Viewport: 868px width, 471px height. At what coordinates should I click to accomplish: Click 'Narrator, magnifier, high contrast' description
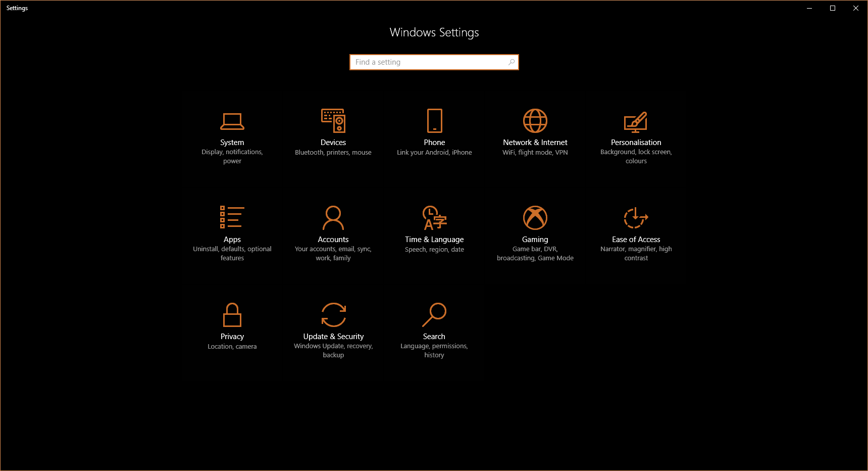tap(636, 254)
